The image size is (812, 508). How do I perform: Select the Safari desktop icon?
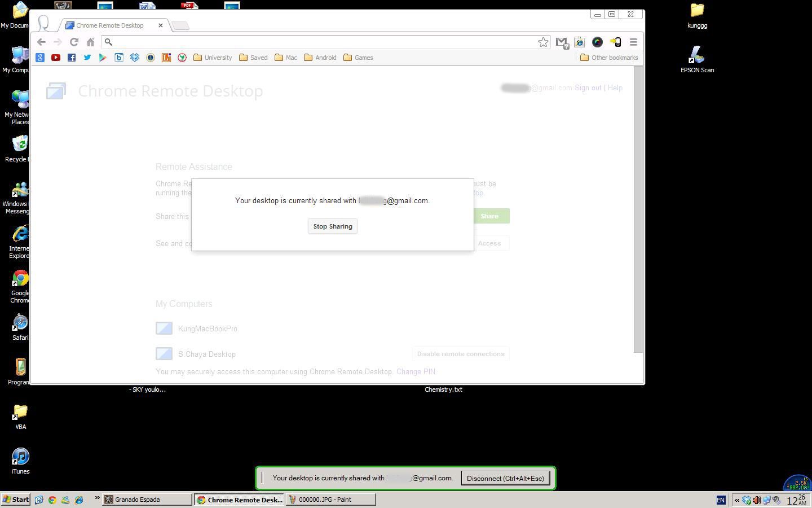[x=20, y=327]
